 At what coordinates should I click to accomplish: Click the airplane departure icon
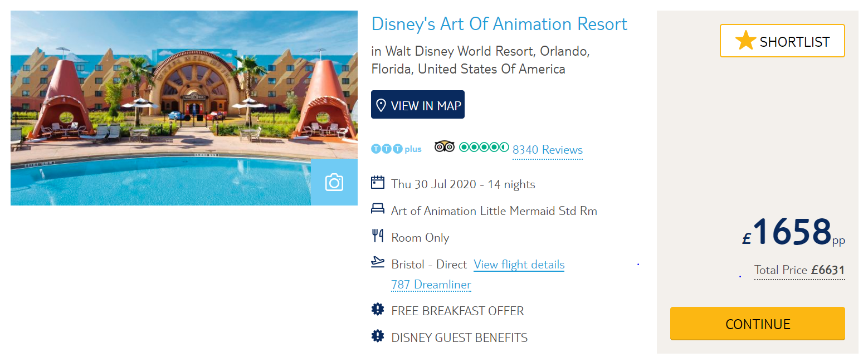(378, 262)
